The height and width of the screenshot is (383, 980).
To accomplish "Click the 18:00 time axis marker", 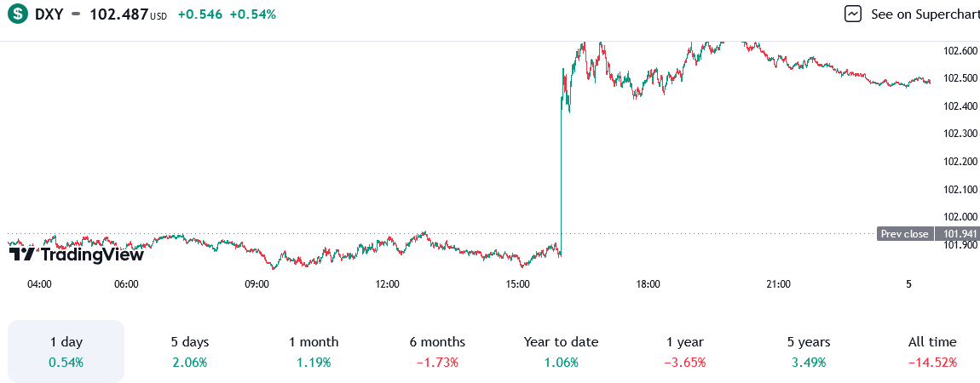I will (648, 284).
